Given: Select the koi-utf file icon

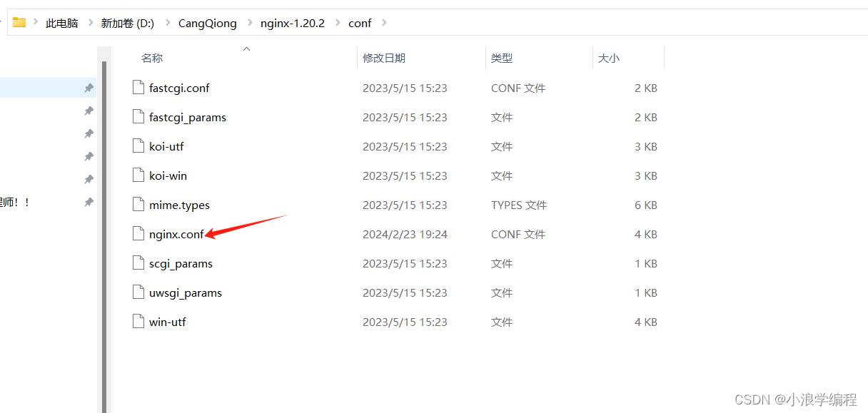Looking at the screenshot, I should (138, 146).
